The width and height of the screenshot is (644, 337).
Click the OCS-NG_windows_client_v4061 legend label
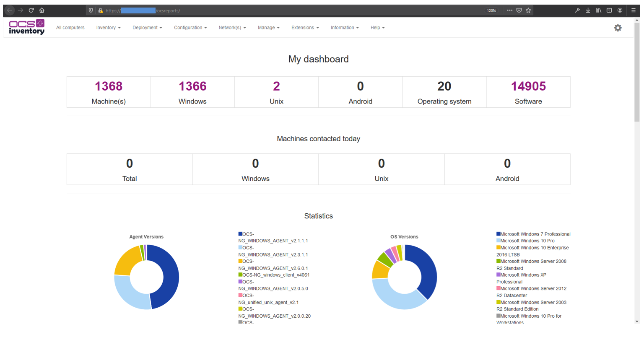[x=276, y=275]
